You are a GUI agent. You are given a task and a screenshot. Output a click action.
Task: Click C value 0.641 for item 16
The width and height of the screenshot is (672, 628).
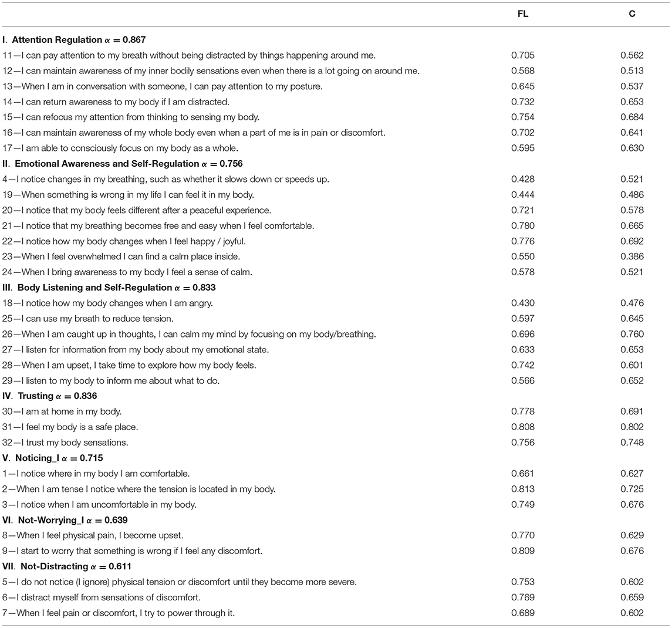[x=632, y=133]
